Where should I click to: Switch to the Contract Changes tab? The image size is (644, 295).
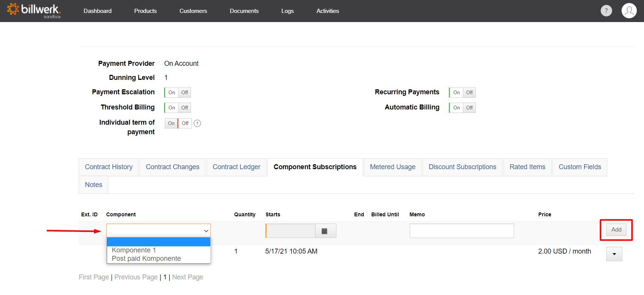[172, 167]
